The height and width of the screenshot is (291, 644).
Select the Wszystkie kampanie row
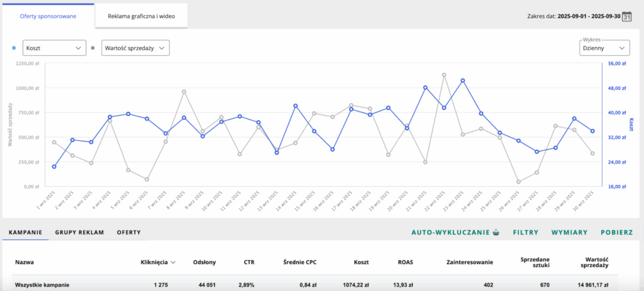(x=42, y=285)
